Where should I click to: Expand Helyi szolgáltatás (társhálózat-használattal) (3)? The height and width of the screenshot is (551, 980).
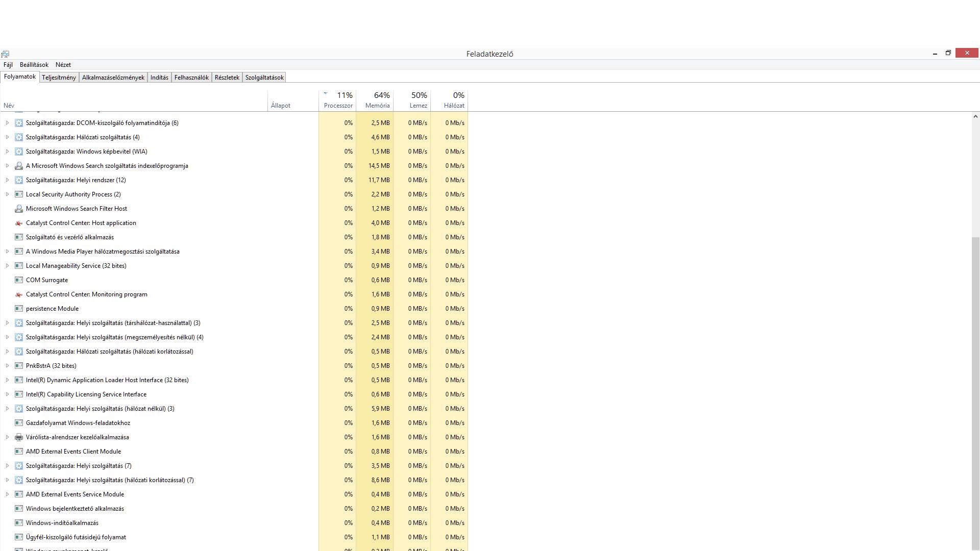7,323
